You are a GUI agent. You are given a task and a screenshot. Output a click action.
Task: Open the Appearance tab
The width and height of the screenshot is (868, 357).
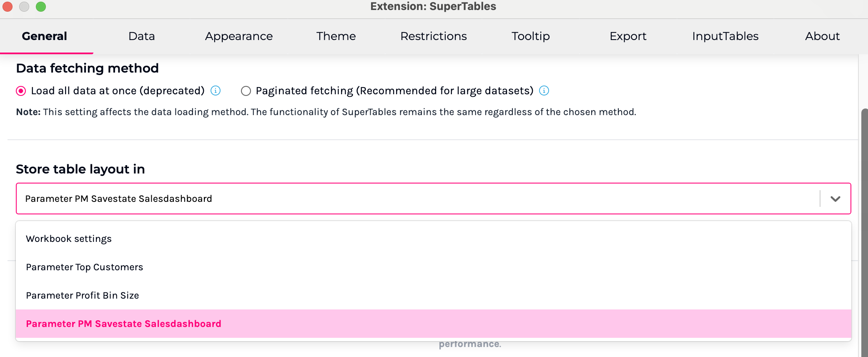click(x=238, y=36)
